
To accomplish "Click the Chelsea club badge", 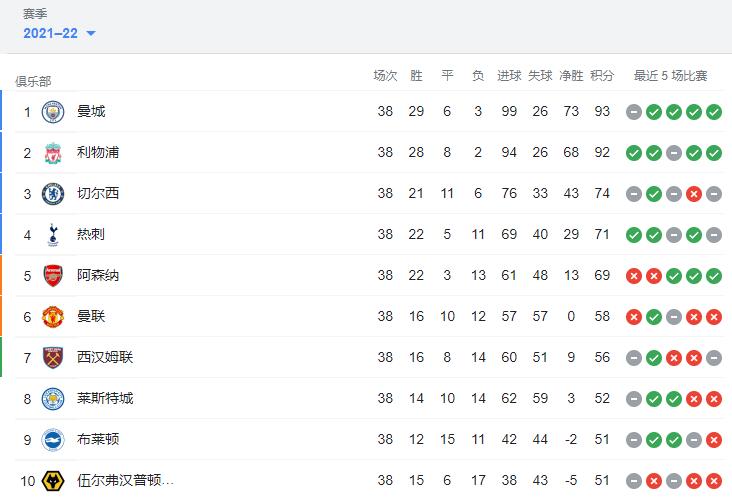I will pos(53,194).
